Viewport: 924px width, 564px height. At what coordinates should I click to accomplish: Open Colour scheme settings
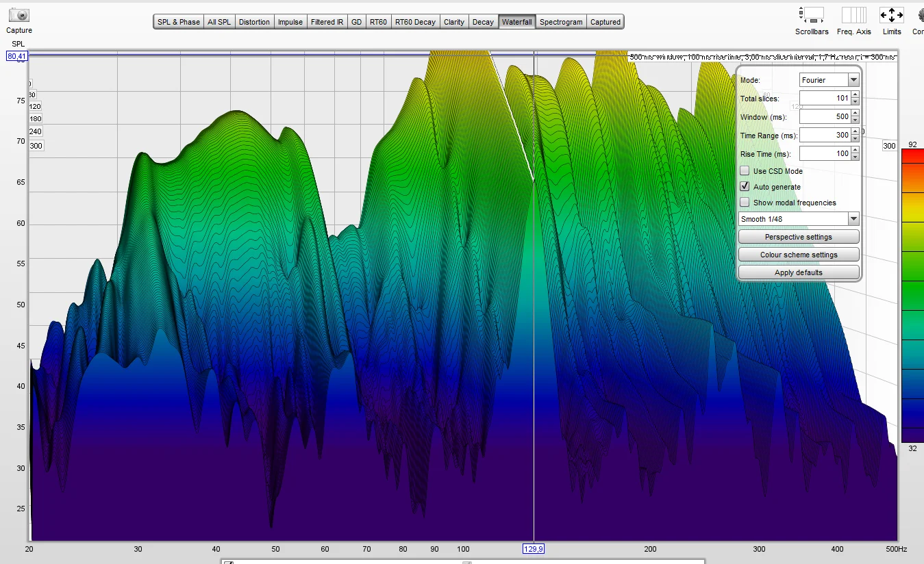point(799,255)
